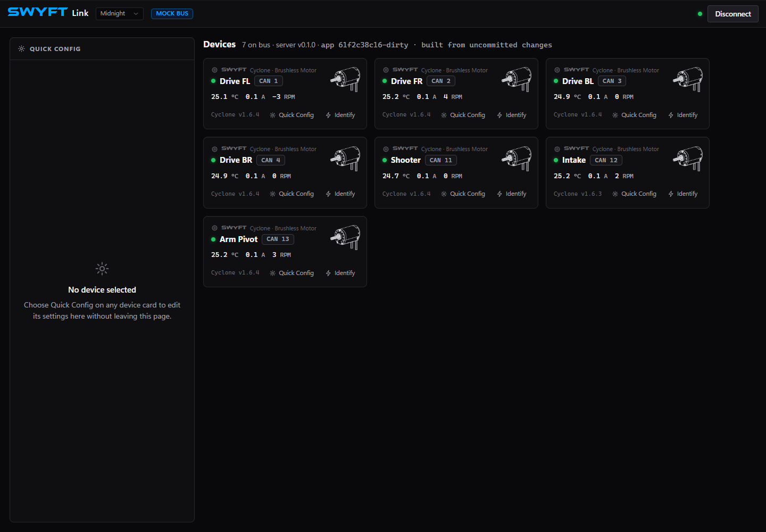
Task: Identify the Intake motor
Action: pos(683,194)
